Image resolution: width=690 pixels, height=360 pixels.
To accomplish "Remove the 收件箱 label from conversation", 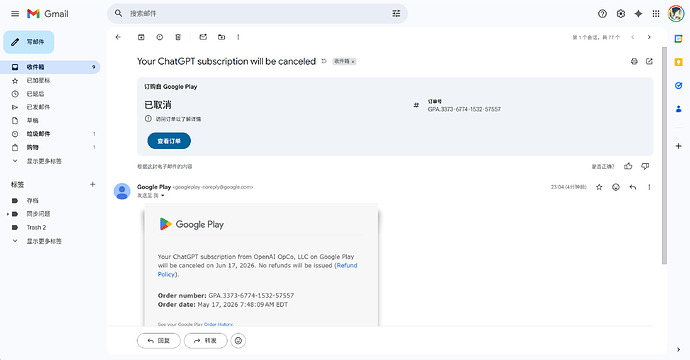I will click(353, 62).
